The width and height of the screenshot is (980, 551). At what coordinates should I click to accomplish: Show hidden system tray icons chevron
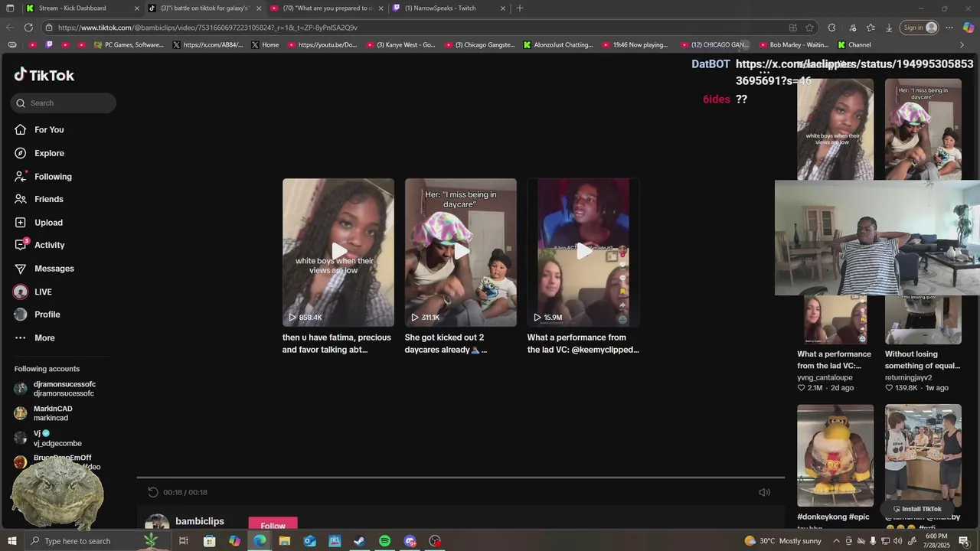835,541
